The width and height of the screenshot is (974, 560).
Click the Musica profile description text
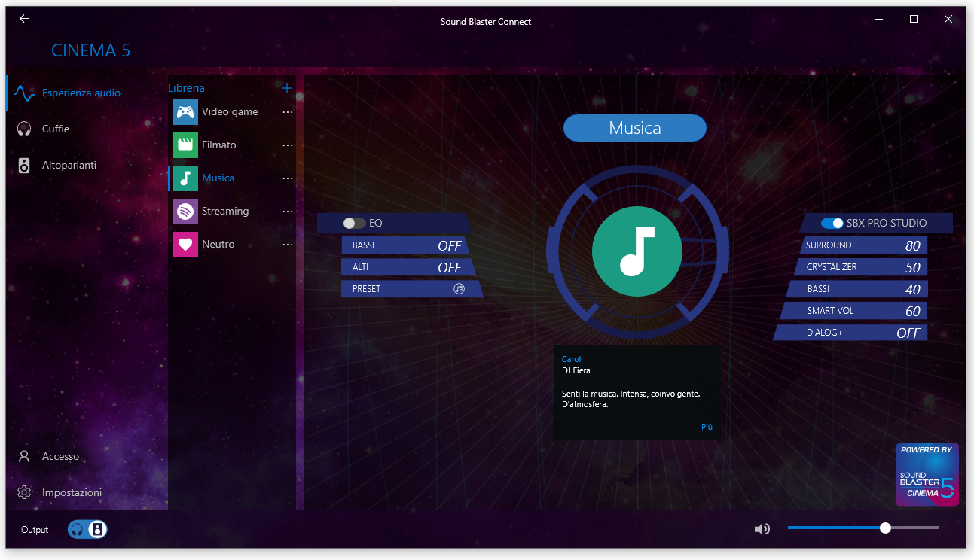coord(631,399)
